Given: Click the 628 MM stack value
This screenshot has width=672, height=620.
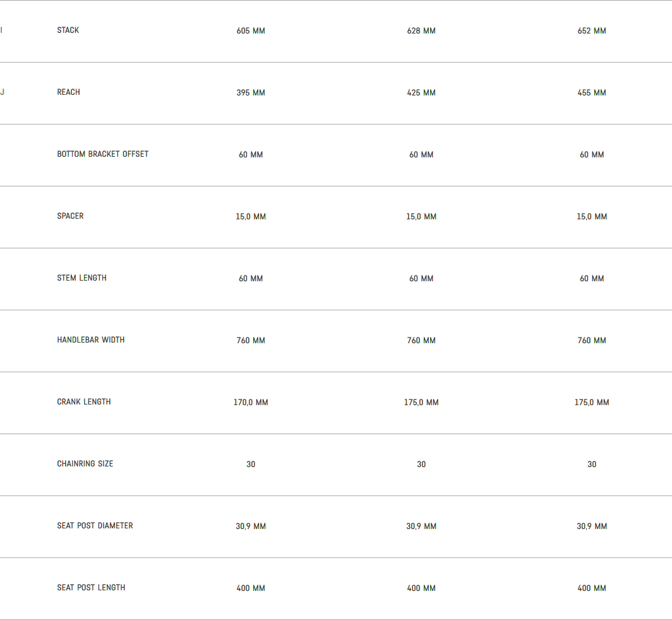Looking at the screenshot, I should click(x=421, y=31).
